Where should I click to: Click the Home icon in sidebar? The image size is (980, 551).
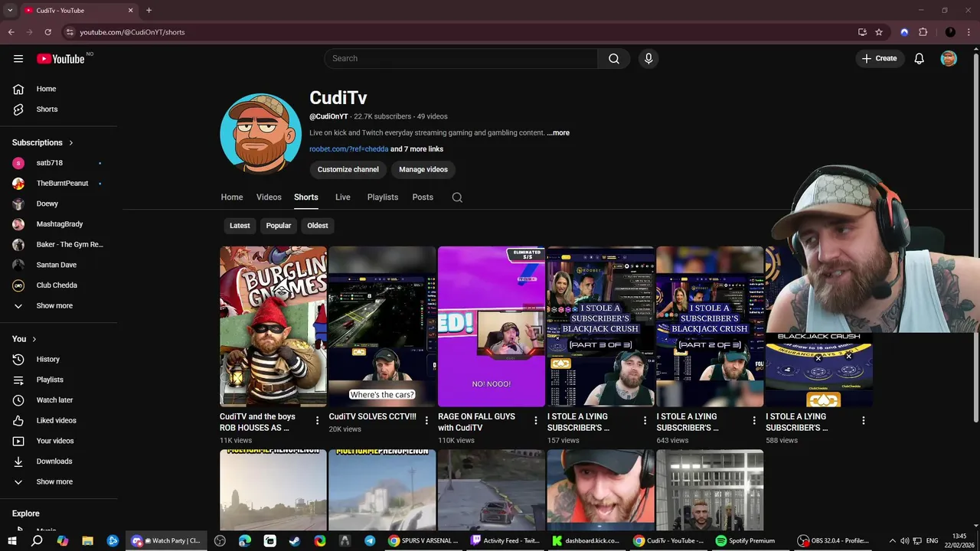click(x=18, y=89)
